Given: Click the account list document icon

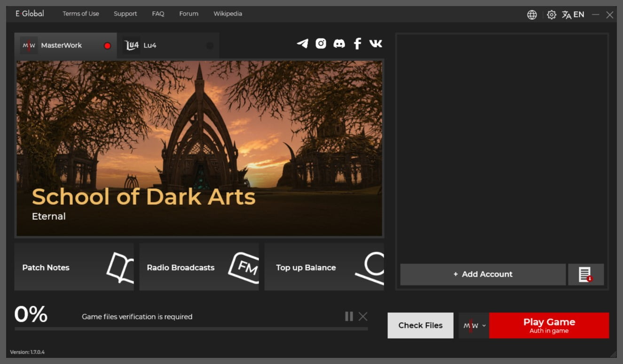Looking at the screenshot, I should 586,274.
